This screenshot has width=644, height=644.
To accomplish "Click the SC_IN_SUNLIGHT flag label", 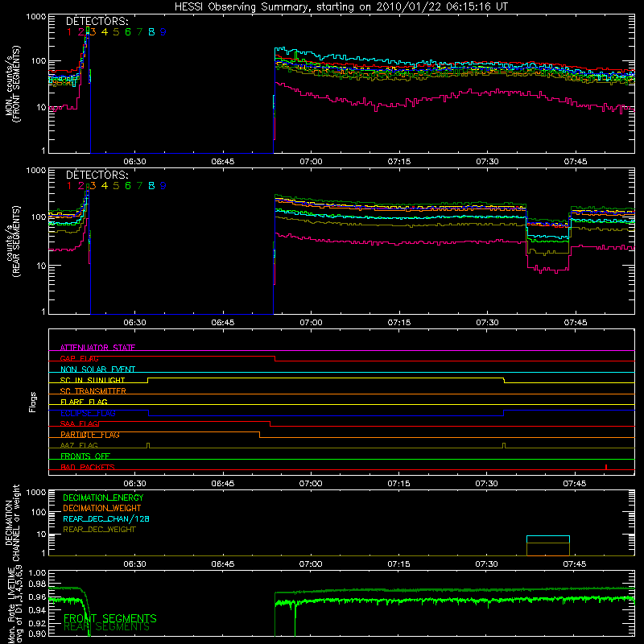I will pyautogui.click(x=93, y=380).
